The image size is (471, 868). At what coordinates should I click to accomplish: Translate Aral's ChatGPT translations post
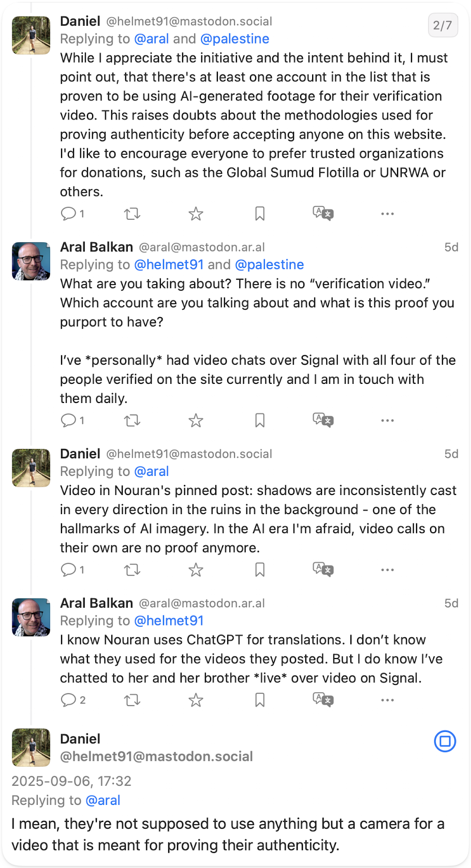323,699
